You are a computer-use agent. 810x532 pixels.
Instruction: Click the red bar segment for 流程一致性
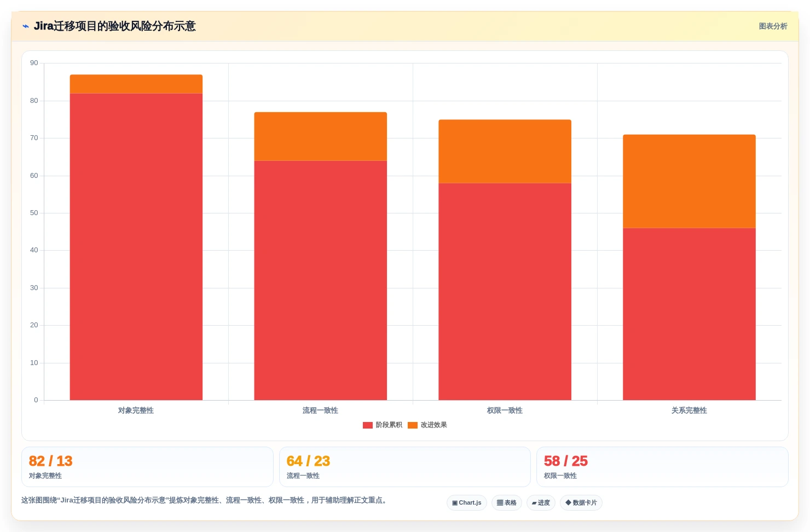coord(321,280)
